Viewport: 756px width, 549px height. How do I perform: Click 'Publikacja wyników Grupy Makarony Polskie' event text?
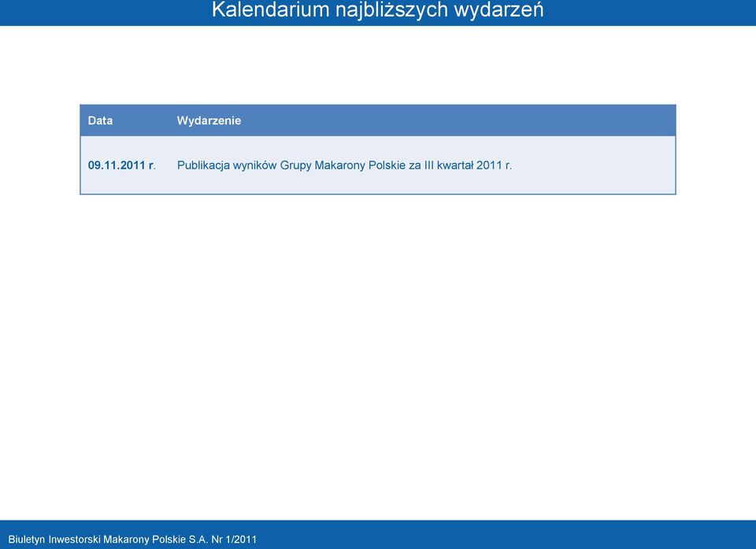click(344, 165)
